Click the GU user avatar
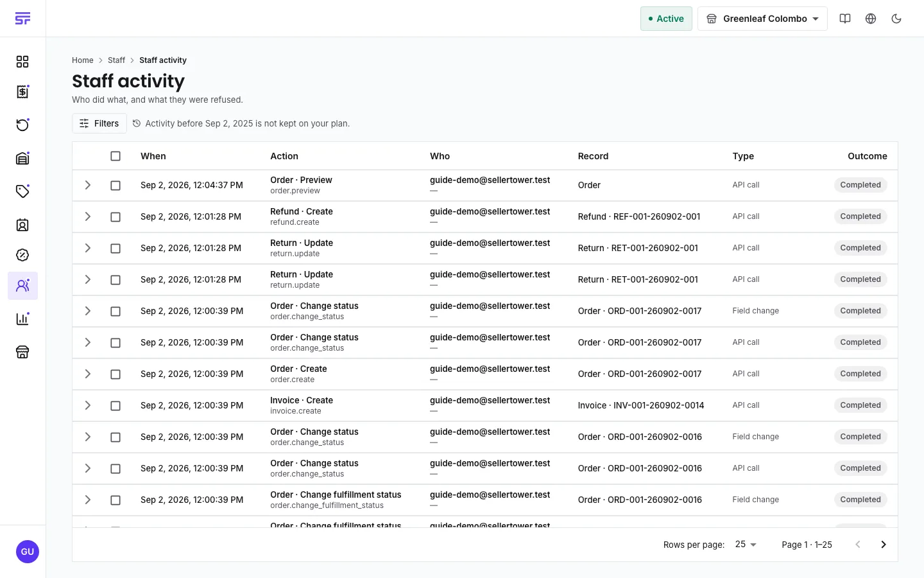This screenshot has width=924, height=578. coord(28,552)
